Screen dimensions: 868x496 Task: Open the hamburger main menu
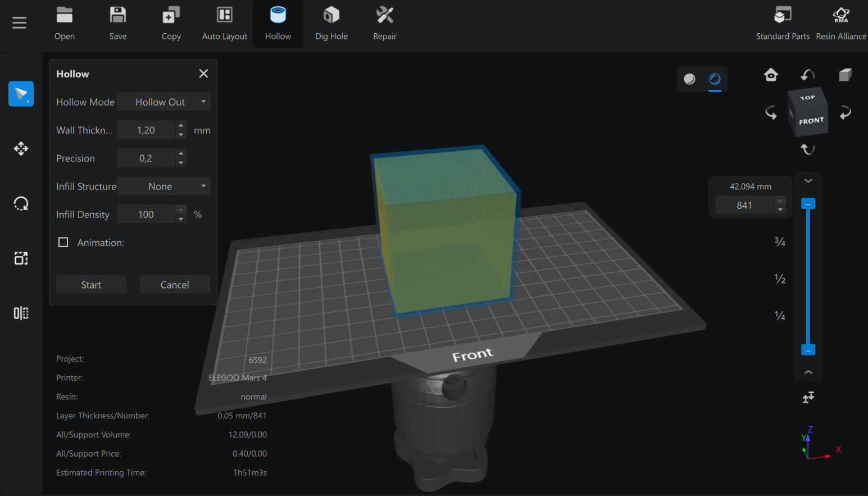click(x=19, y=22)
